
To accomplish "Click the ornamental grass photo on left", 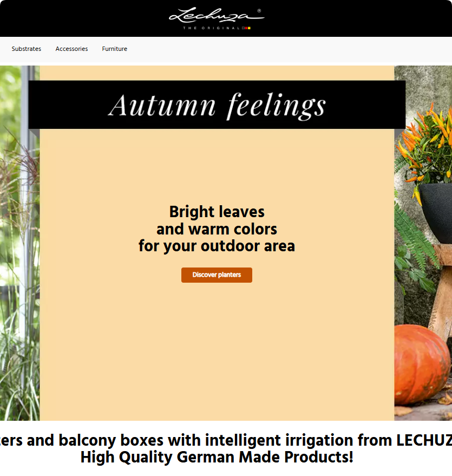I will point(19,243).
